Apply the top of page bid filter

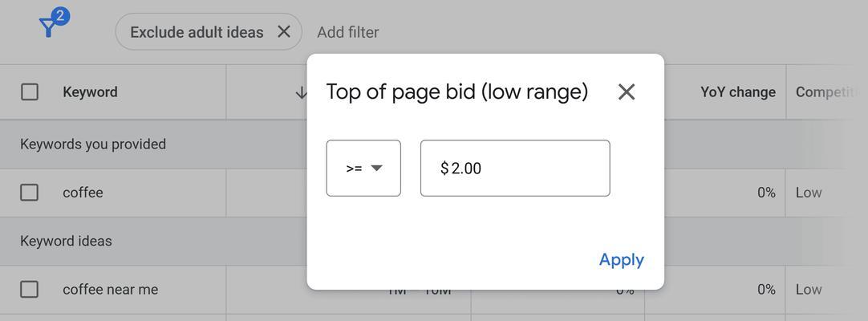click(621, 260)
